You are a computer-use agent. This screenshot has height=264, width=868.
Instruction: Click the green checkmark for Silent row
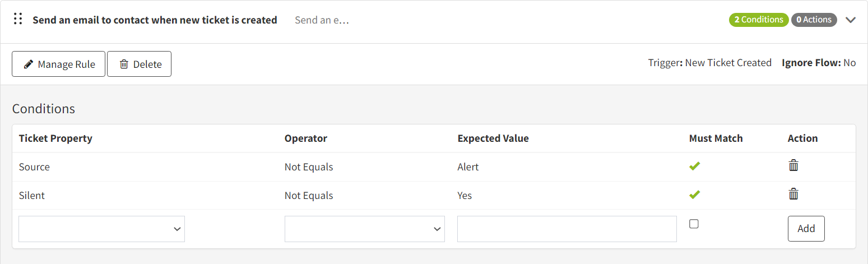(695, 194)
